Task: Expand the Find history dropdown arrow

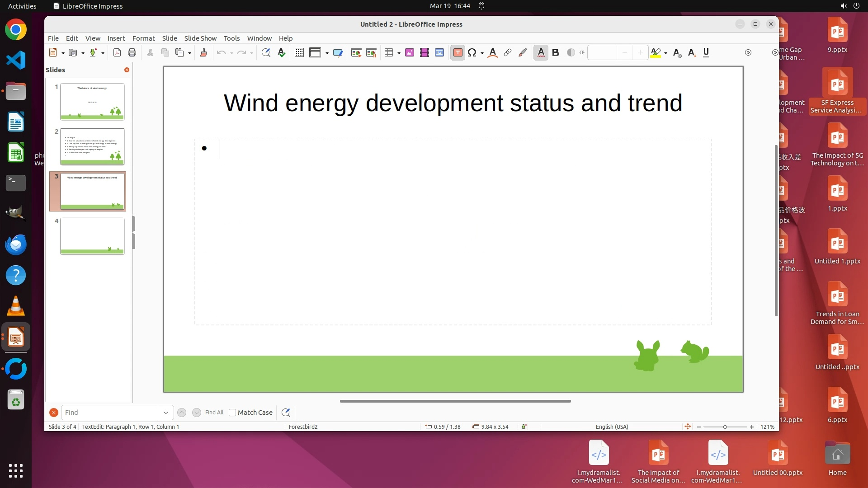Action: pos(166,413)
